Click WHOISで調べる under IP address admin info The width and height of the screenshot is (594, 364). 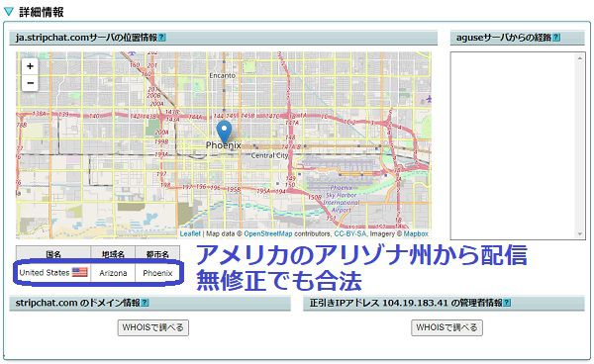click(x=446, y=327)
